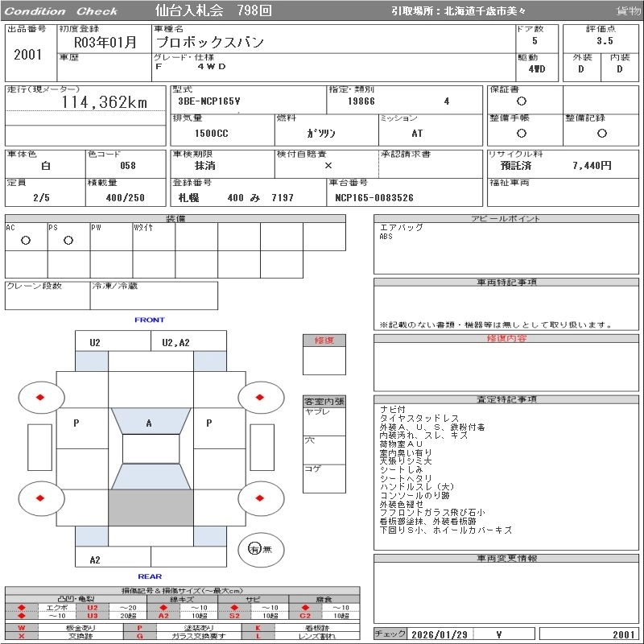
Task: Click the front-left wheel red diamond marker
Action: (x=41, y=396)
